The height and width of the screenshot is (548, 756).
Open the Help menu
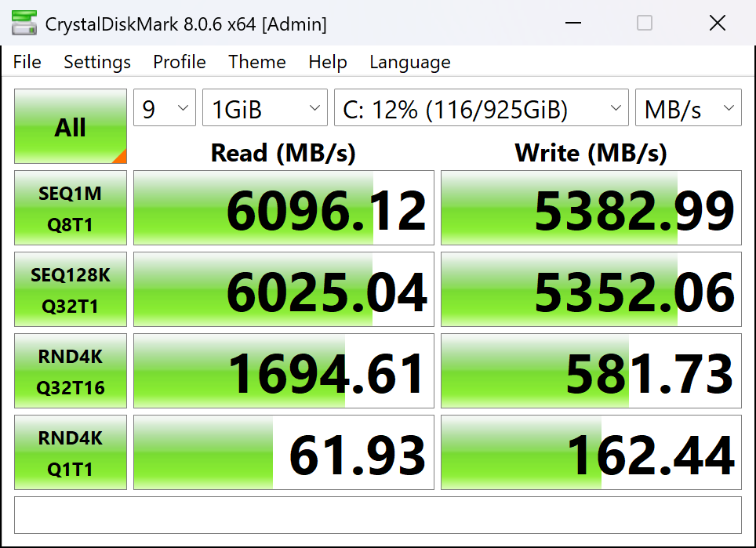328,62
